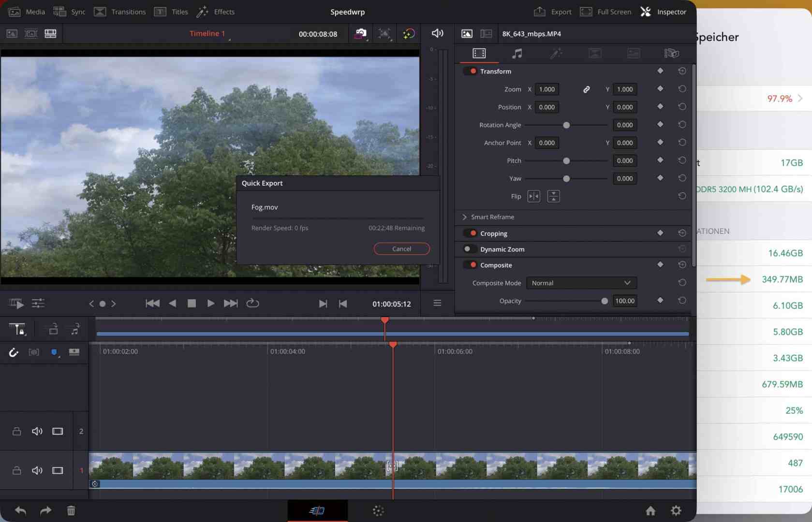Open the Effects panel

[216, 12]
